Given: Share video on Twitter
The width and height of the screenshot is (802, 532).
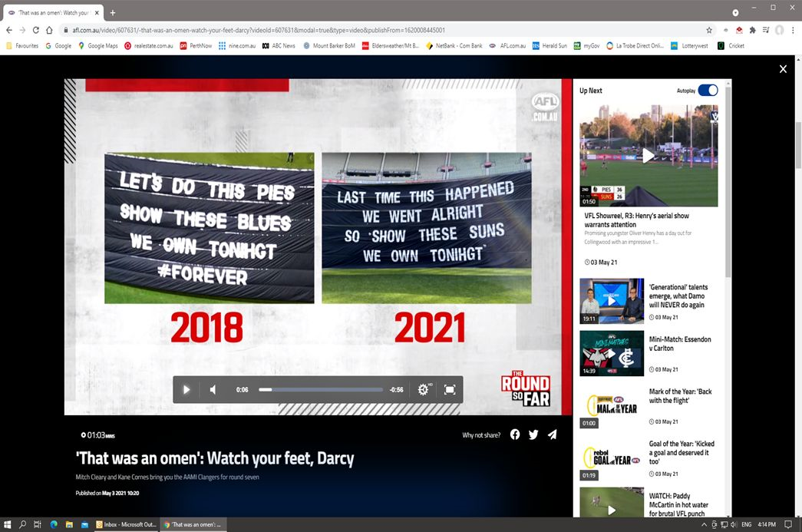Looking at the screenshot, I should click(x=533, y=435).
